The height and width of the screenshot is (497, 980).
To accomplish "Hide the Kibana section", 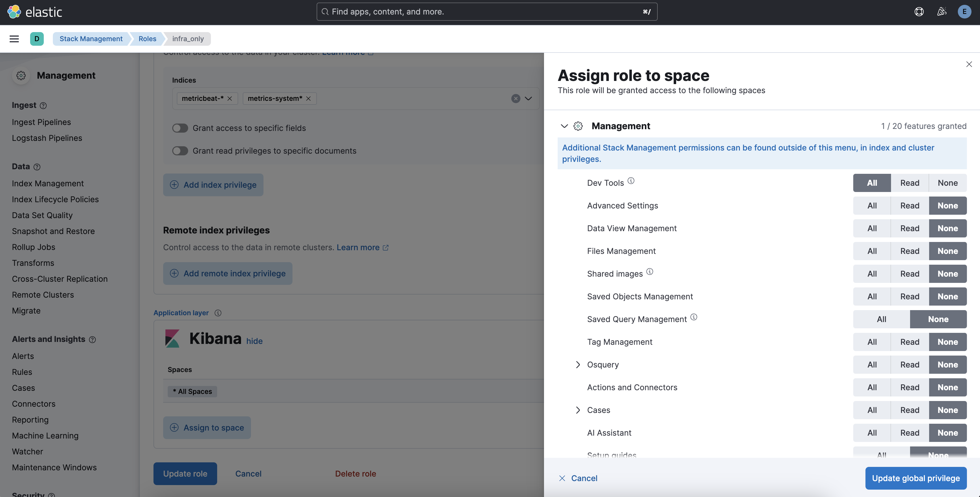I will point(254,341).
